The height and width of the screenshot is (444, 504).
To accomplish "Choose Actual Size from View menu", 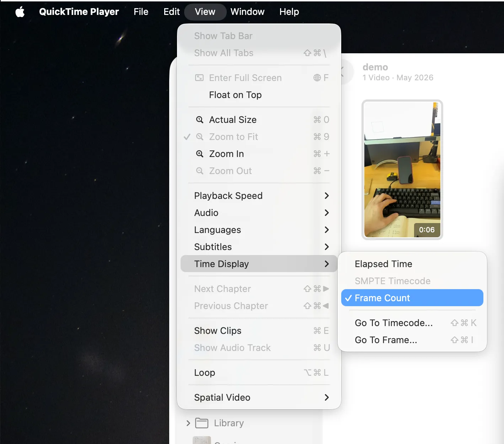I will tap(259, 120).
